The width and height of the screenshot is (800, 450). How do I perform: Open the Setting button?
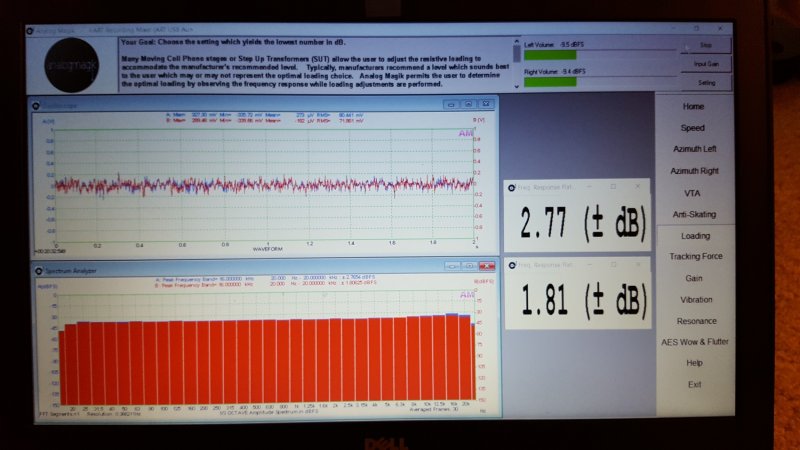tap(706, 83)
